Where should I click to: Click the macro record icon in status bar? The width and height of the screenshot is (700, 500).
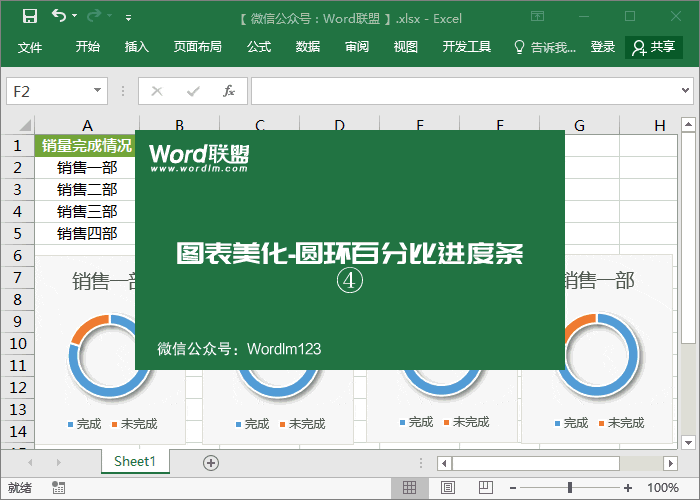(x=59, y=488)
